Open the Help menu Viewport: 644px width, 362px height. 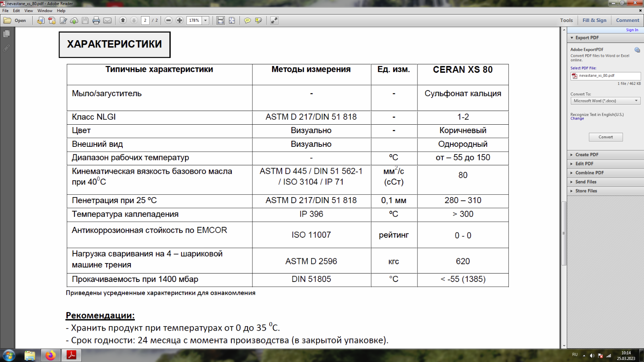point(61,11)
